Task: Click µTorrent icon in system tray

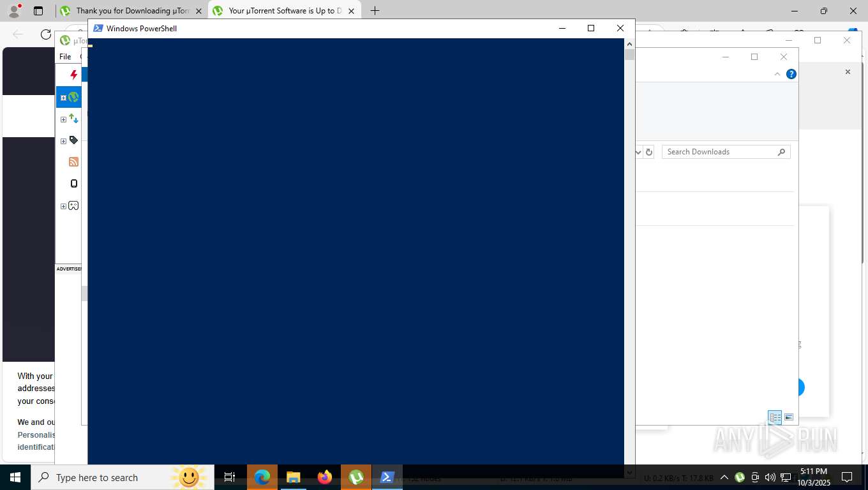Action: click(x=740, y=477)
